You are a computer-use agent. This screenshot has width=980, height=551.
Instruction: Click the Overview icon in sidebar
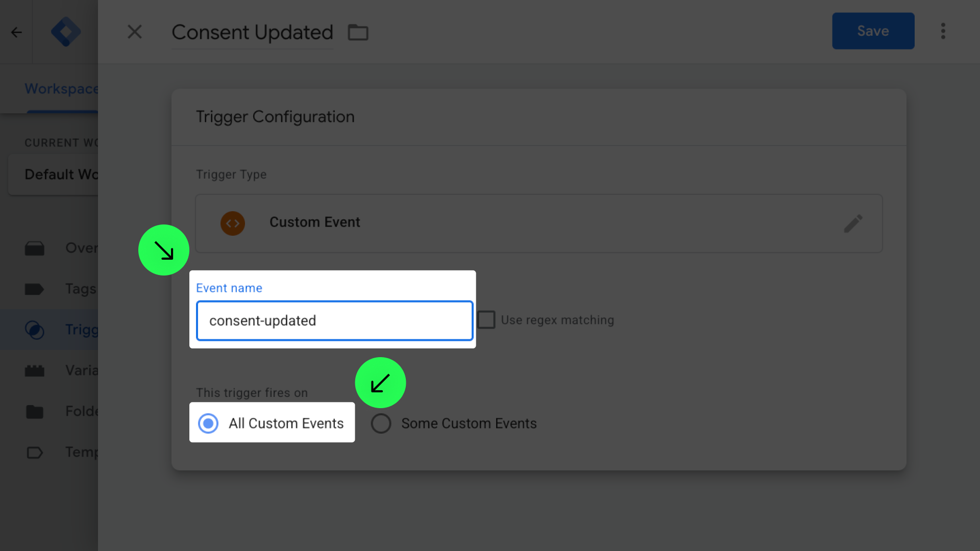pos(35,248)
